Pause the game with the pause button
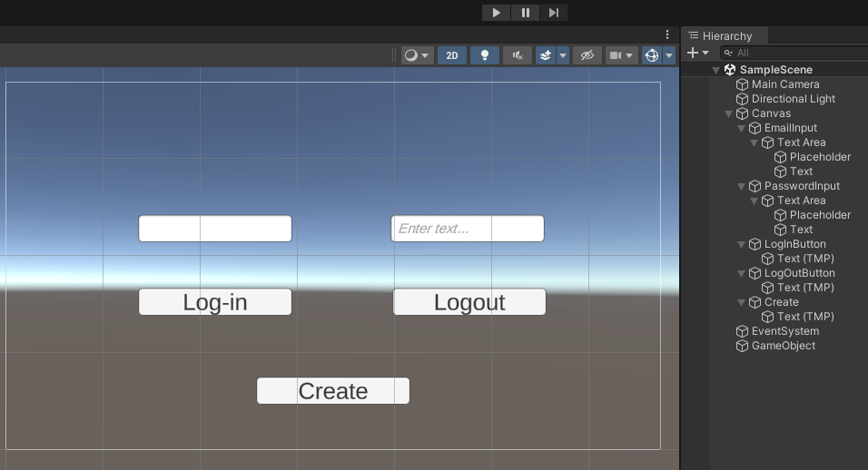The image size is (868, 470). 526,13
